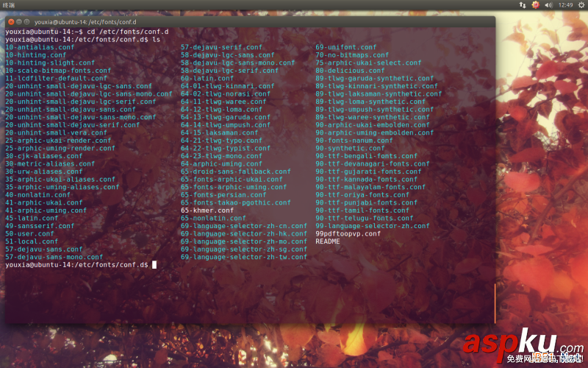Click the file name 10-scale-bitmap-fonts.conf
Image resolution: width=588 pixels, height=368 pixels.
[58, 71]
